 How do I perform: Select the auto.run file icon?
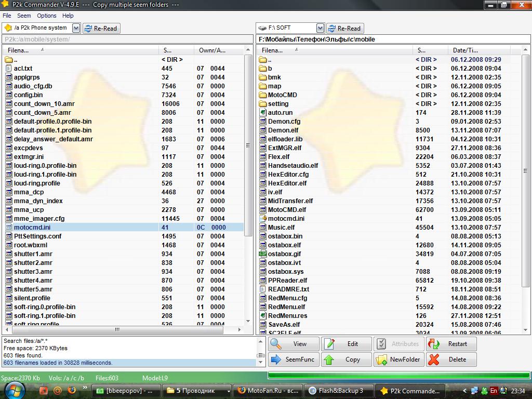pos(263,112)
